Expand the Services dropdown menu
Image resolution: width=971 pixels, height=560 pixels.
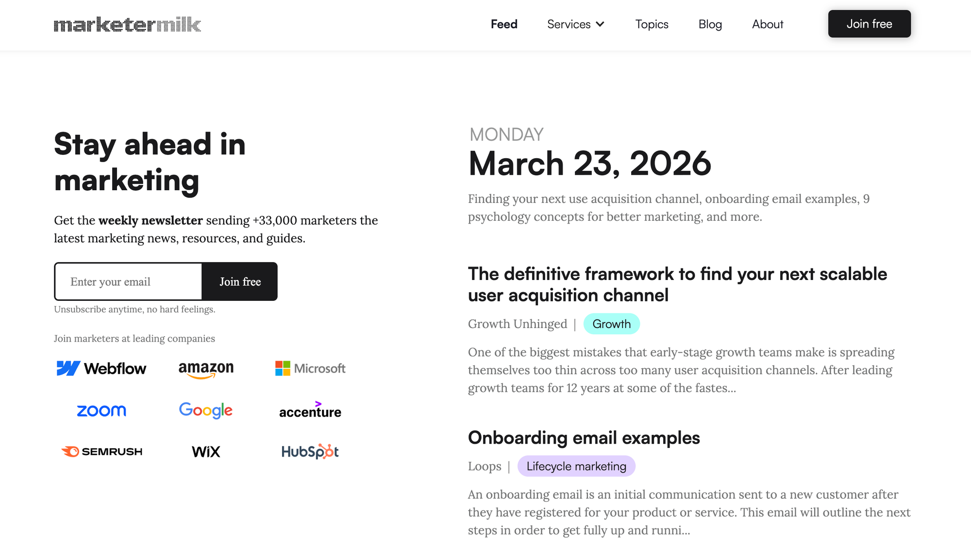tap(576, 24)
